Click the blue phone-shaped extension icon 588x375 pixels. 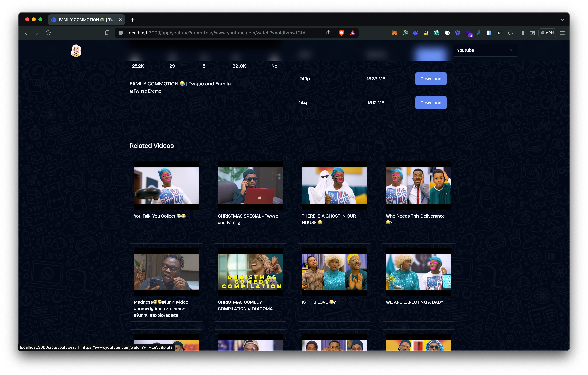[x=489, y=33]
